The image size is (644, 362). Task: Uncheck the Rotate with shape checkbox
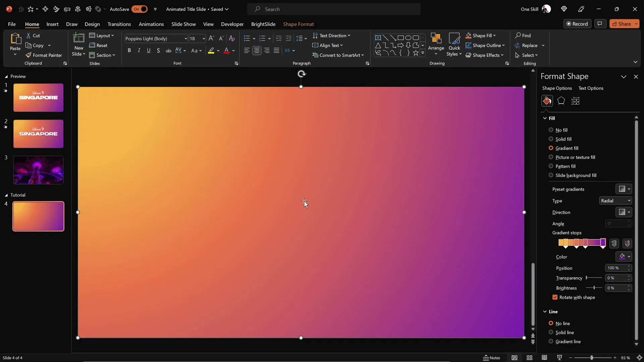click(x=555, y=297)
